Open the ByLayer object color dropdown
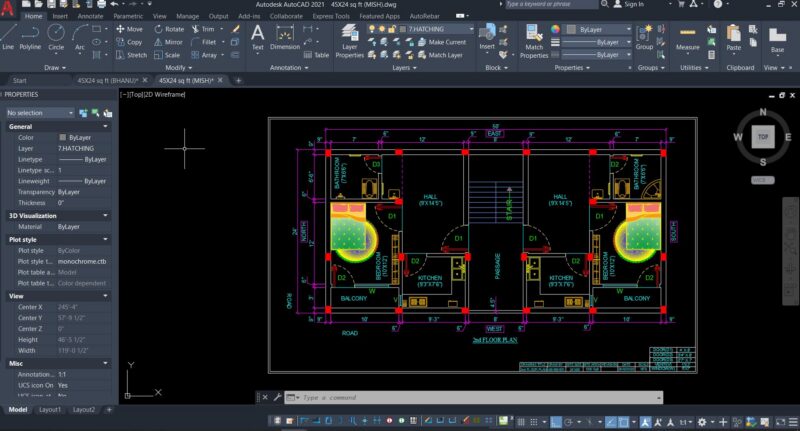The width and height of the screenshot is (800, 431). (599, 30)
